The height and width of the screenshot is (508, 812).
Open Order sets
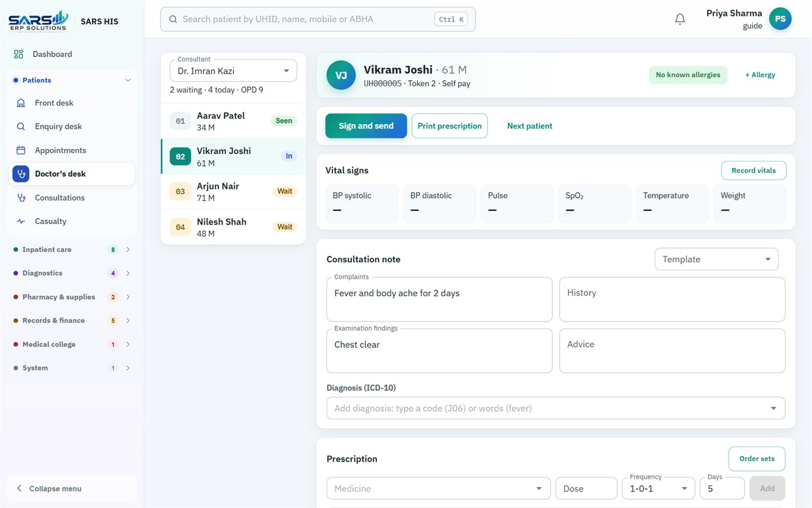pos(757,459)
